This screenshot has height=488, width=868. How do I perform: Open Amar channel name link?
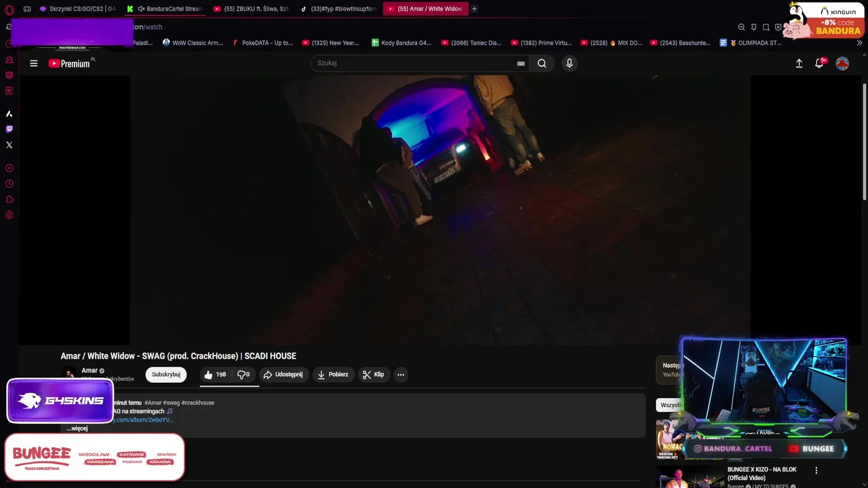pyautogui.click(x=90, y=371)
